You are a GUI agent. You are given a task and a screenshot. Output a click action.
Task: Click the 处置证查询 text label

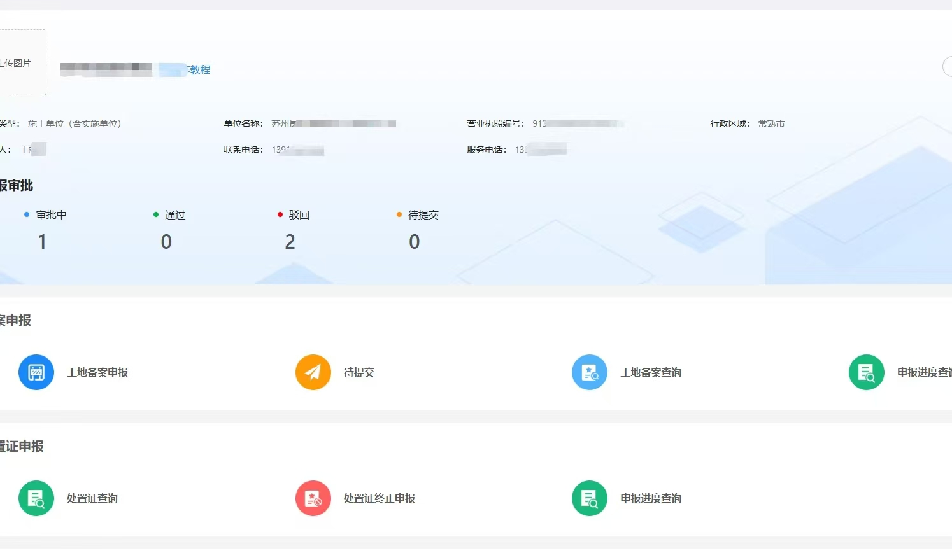[x=92, y=499]
